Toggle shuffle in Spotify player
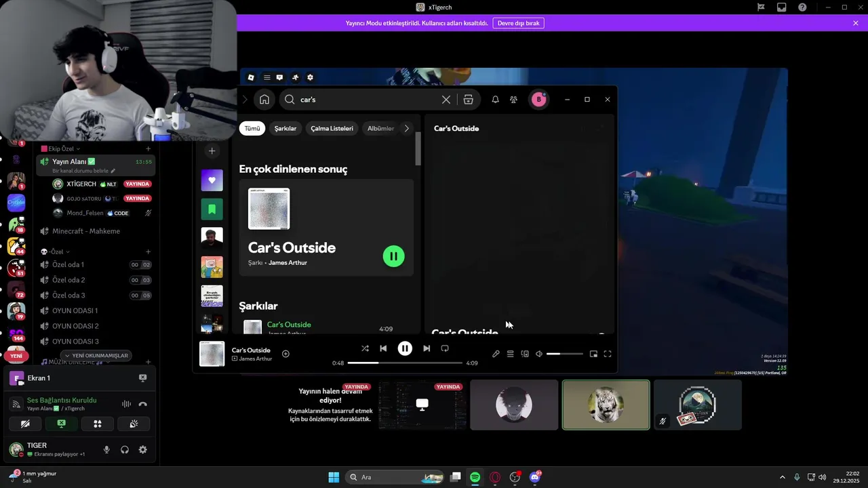The width and height of the screenshot is (868, 488). pos(365,348)
